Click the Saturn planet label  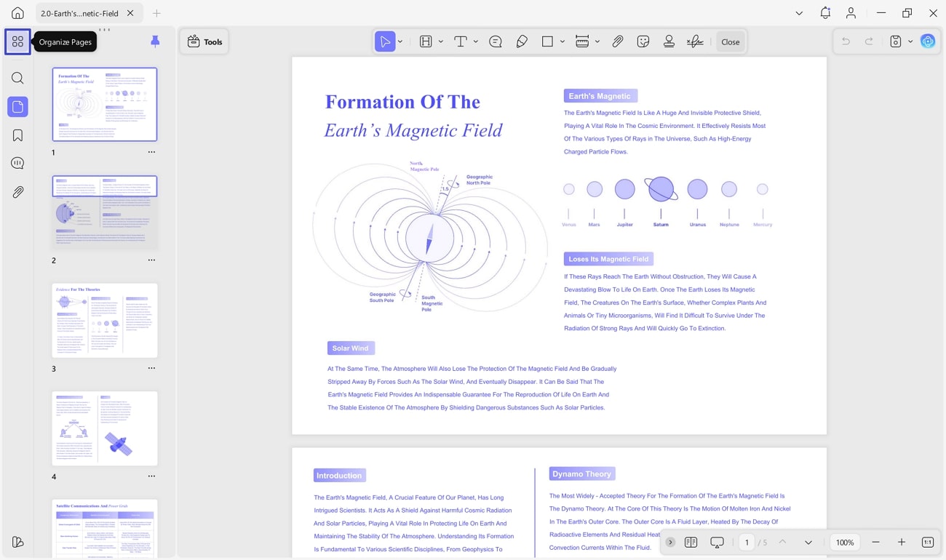[661, 225]
